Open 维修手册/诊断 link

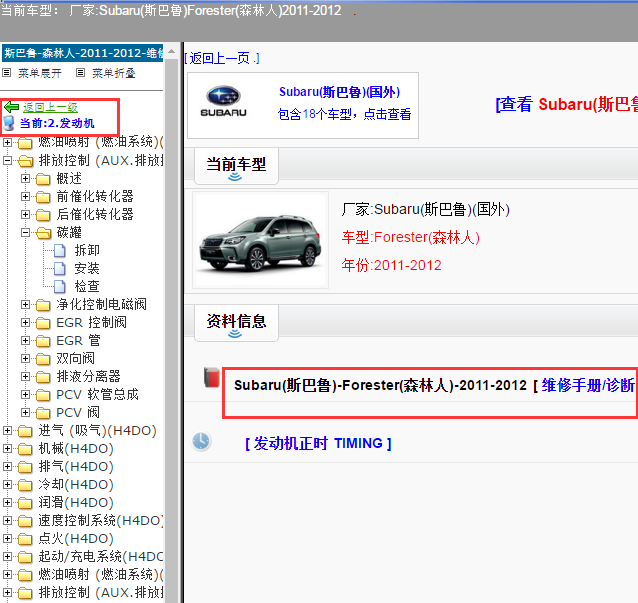click(589, 385)
